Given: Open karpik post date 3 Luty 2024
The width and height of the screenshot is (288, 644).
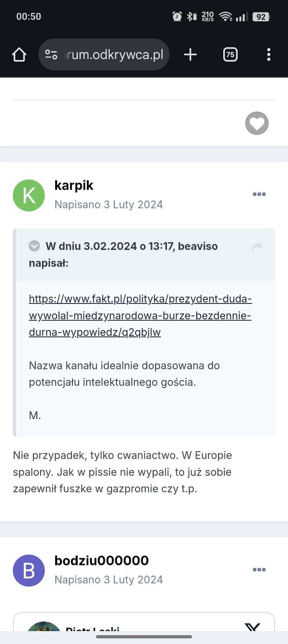Looking at the screenshot, I should click(x=109, y=204).
